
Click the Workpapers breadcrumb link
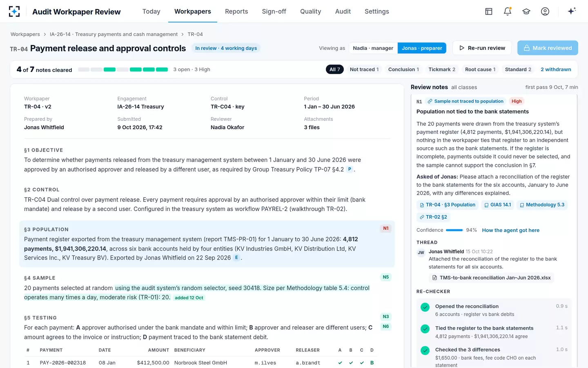(25, 34)
